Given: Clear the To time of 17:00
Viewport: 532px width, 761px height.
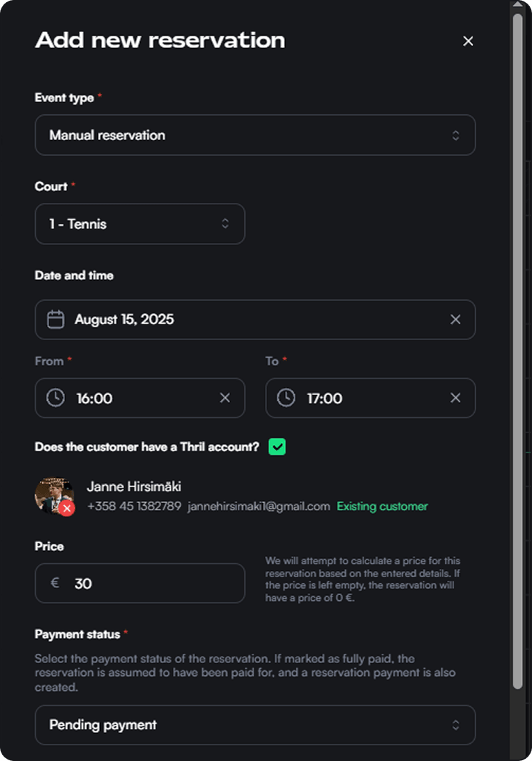Looking at the screenshot, I should (x=456, y=398).
